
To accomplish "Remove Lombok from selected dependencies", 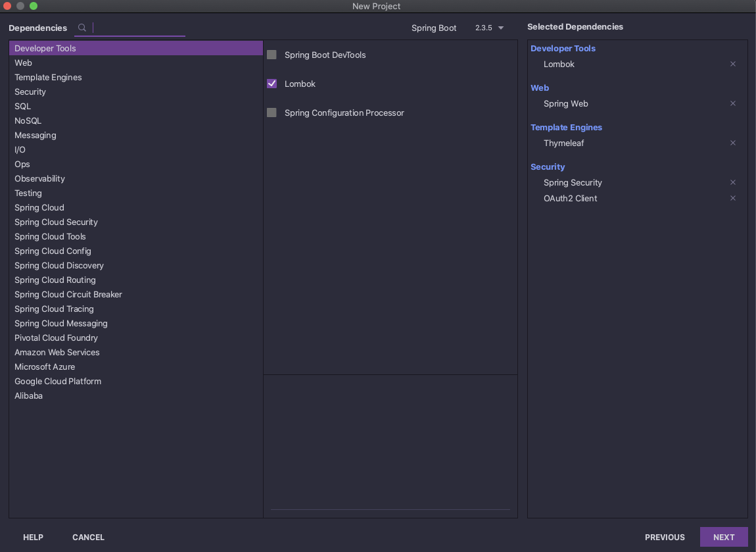I will click(x=732, y=64).
